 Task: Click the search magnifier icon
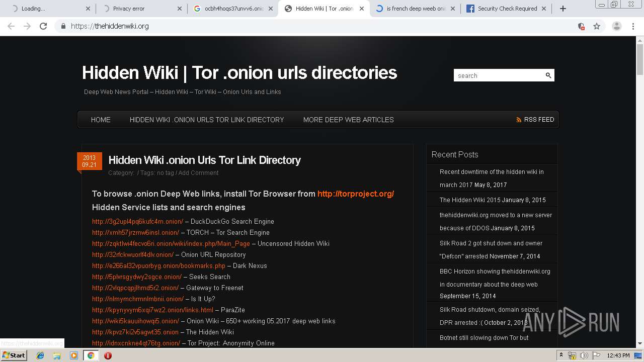pyautogui.click(x=548, y=75)
